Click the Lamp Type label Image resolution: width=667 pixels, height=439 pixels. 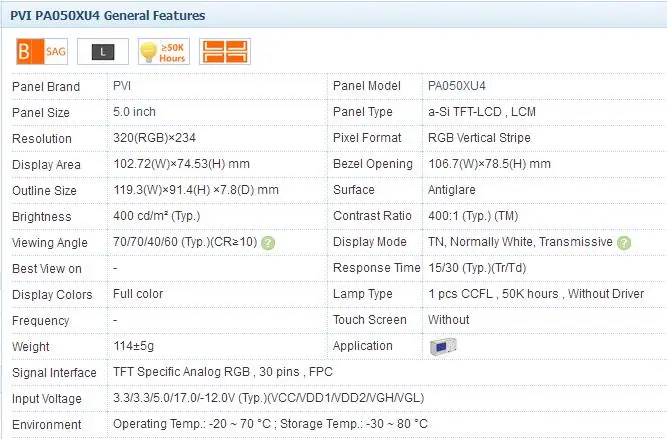pos(363,294)
